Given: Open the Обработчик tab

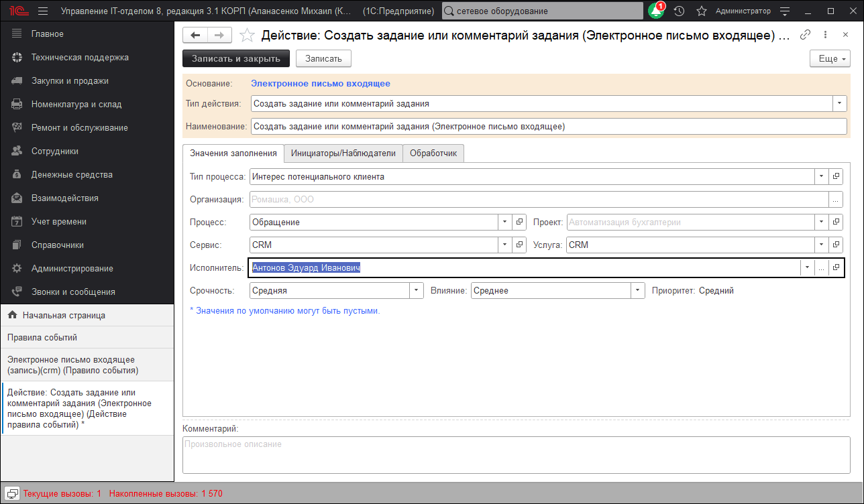Looking at the screenshot, I should pos(433,153).
